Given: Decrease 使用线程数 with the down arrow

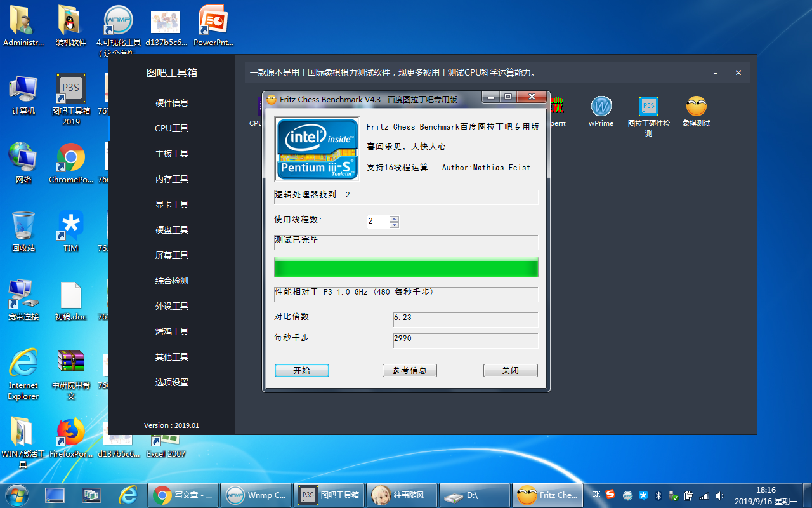Looking at the screenshot, I should pos(395,224).
